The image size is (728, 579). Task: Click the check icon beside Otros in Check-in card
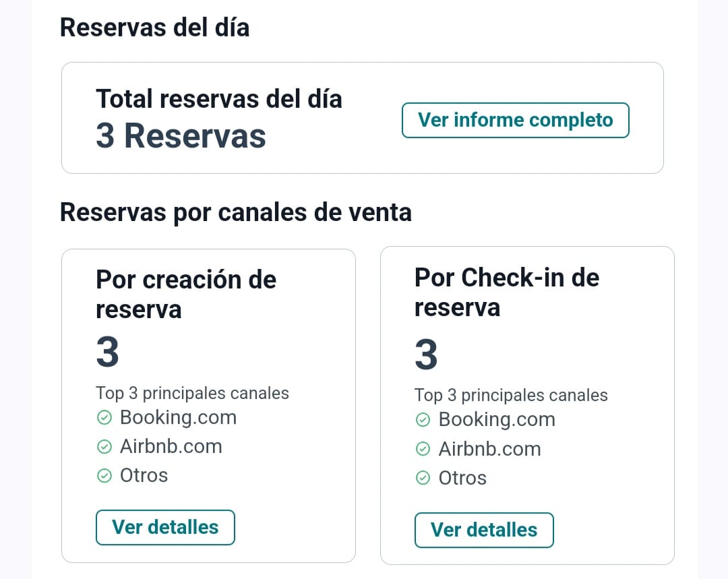pyautogui.click(x=423, y=478)
